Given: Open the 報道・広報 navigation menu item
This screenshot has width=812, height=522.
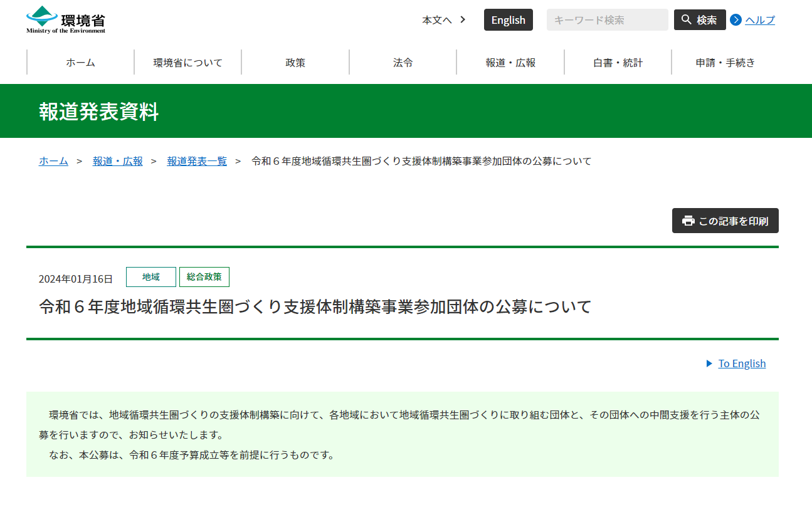Looking at the screenshot, I should coord(510,62).
